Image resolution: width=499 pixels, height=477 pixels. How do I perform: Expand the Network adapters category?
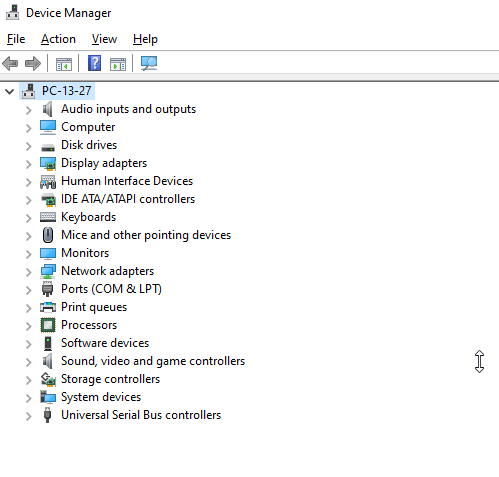click(29, 272)
